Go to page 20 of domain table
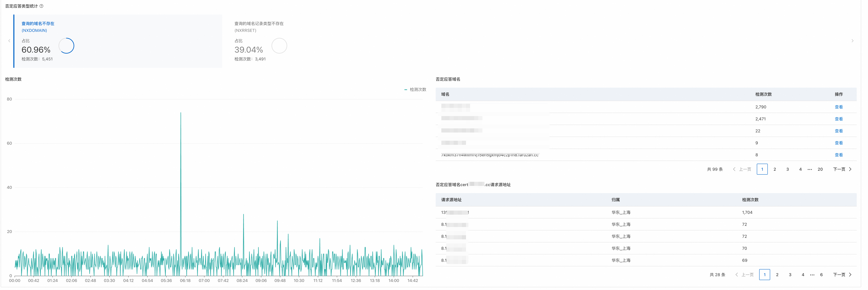 (820, 169)
